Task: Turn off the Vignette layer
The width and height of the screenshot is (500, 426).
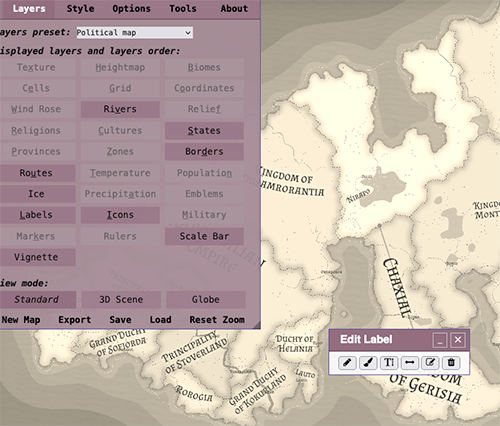Action: (36, 257)
